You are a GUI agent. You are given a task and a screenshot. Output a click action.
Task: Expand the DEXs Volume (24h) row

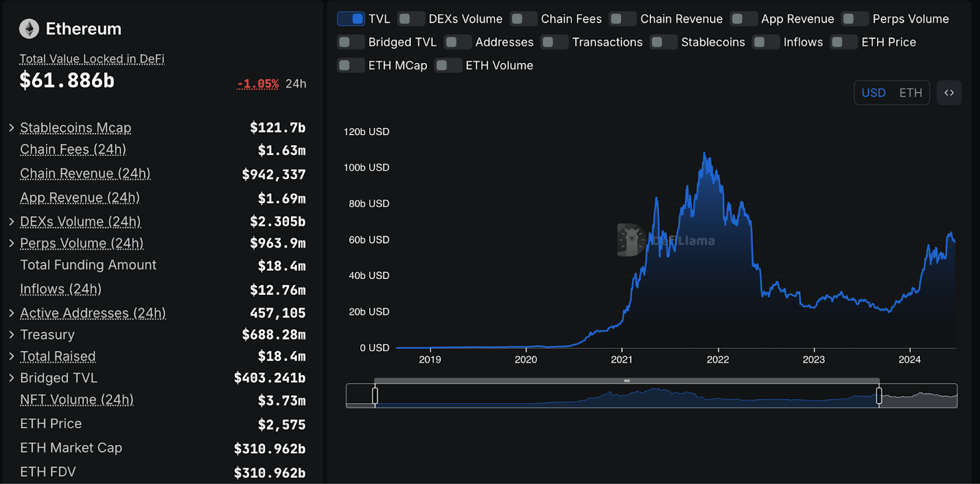pos(12,221)
